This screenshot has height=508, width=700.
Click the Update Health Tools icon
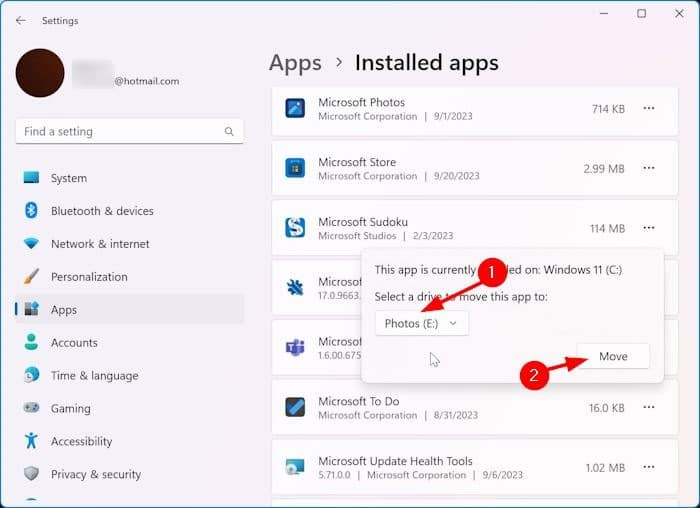click(295, 467)
